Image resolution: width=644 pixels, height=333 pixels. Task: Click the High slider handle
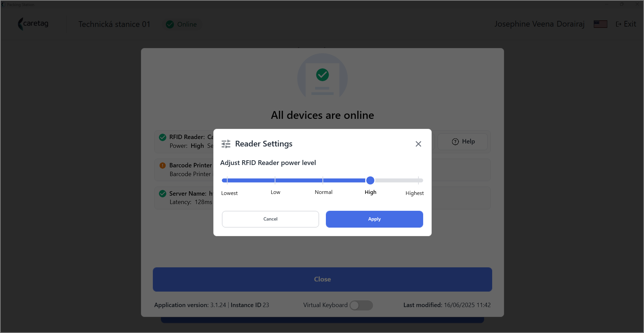(370, 180)
